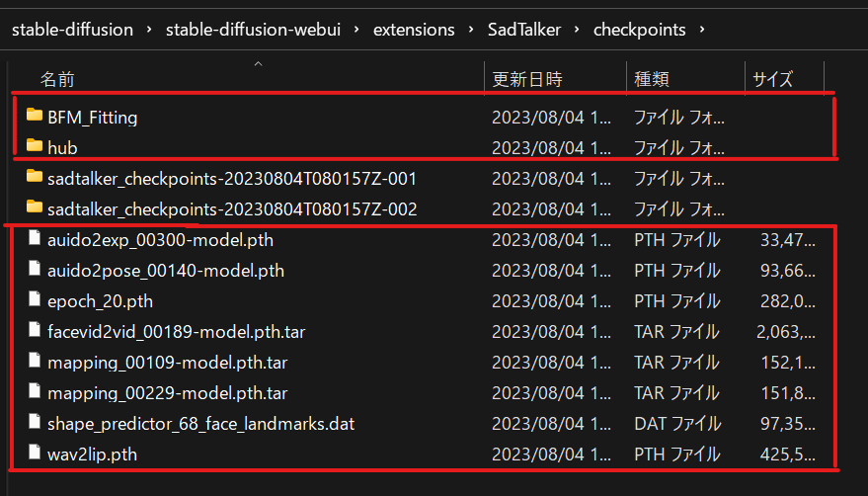868x496 pixels.
Task: Click file icon of wav2lip.pth
Action: pos(35,453)
